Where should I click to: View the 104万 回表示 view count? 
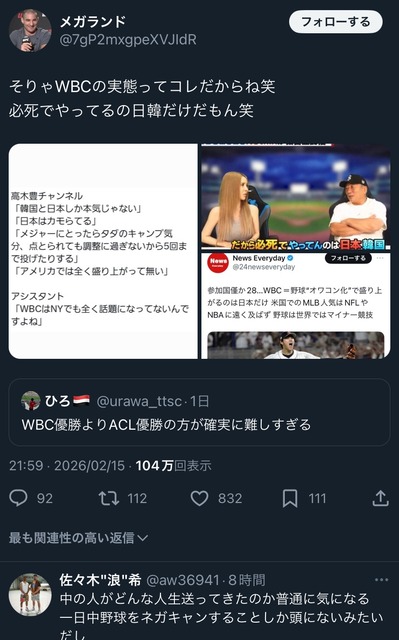tap(173, 465)
